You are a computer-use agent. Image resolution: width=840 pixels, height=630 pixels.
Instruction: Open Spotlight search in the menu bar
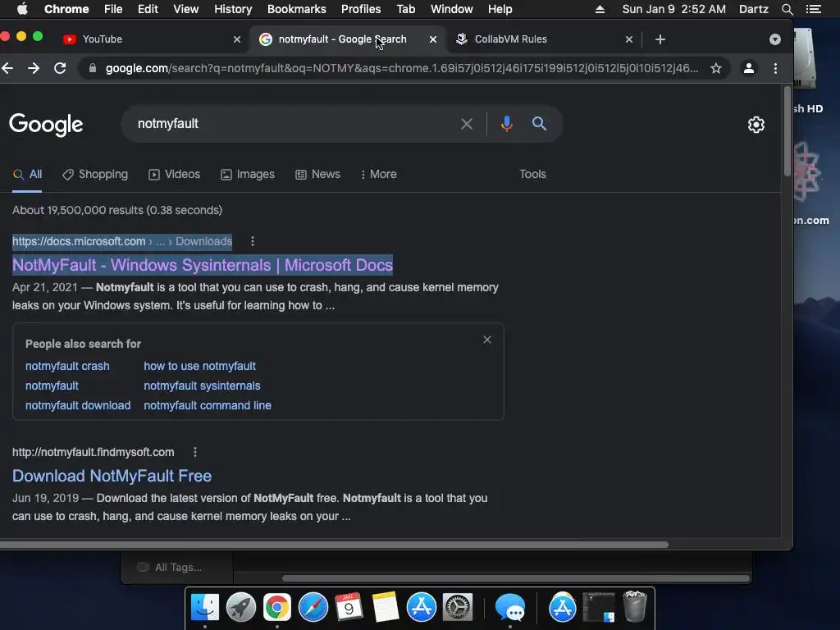(x=787, y=9)
